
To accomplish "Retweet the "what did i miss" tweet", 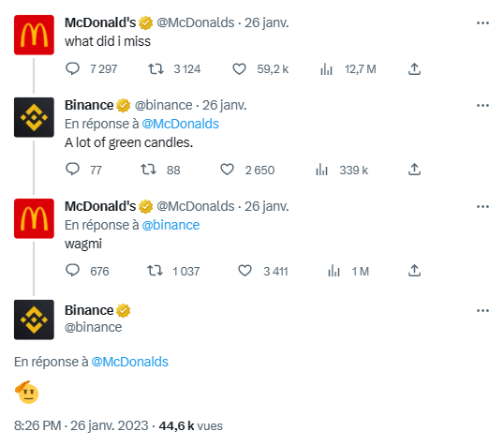I will (x=156, y=68).
